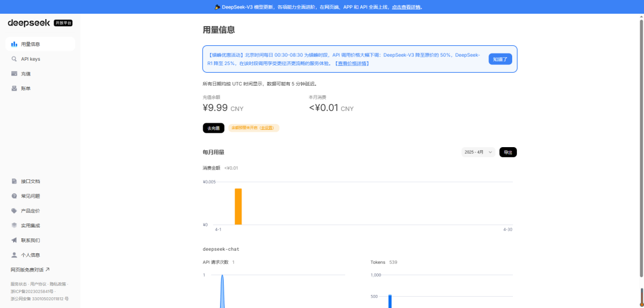Open the 2025 - 4月 month dropdown
644x308 pixels.
pos(478,152)
